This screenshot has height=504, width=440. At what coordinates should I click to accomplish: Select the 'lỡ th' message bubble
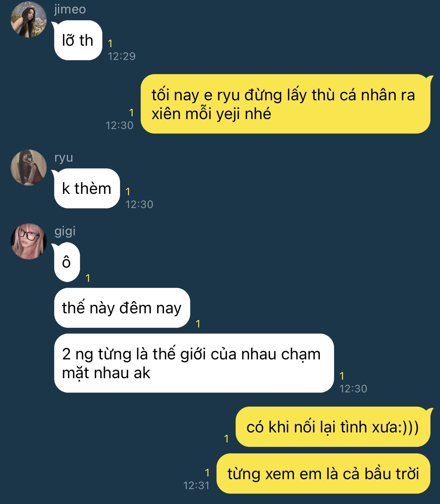78,40
